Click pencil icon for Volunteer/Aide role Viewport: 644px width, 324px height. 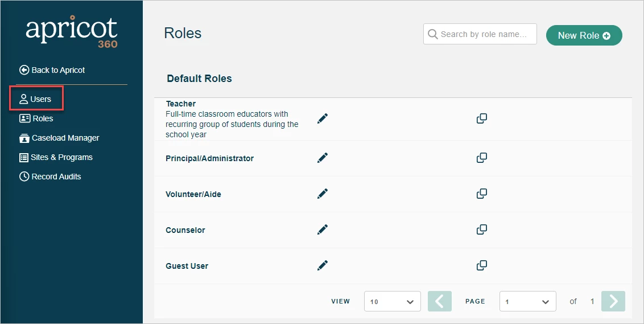coord(323,194)
